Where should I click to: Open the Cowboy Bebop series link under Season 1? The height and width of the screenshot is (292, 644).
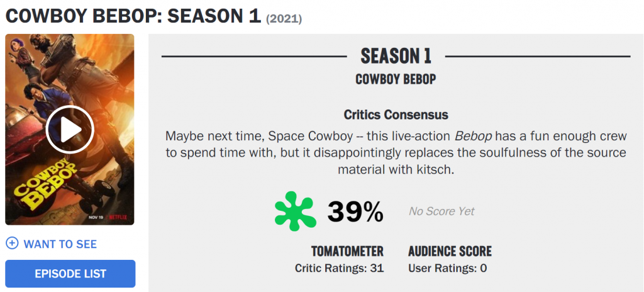tap(396, 79)
